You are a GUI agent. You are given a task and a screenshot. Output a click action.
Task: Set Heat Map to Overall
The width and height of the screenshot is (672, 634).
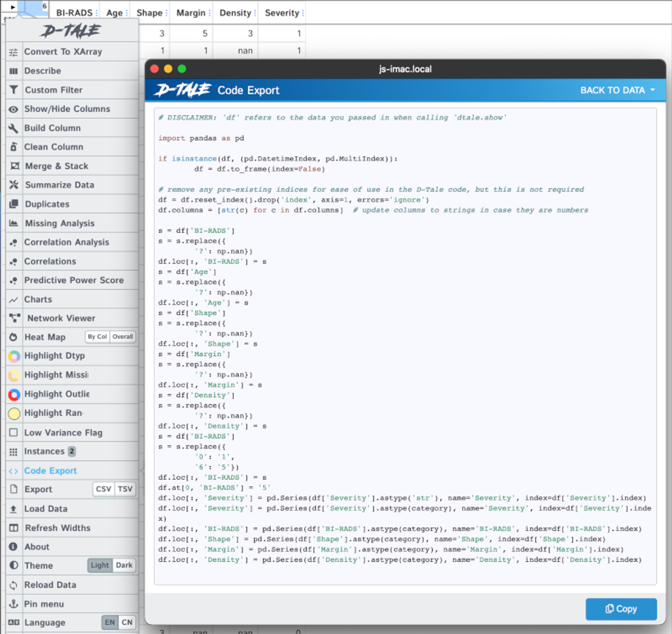pyautogui.click(x=122, y=337)
